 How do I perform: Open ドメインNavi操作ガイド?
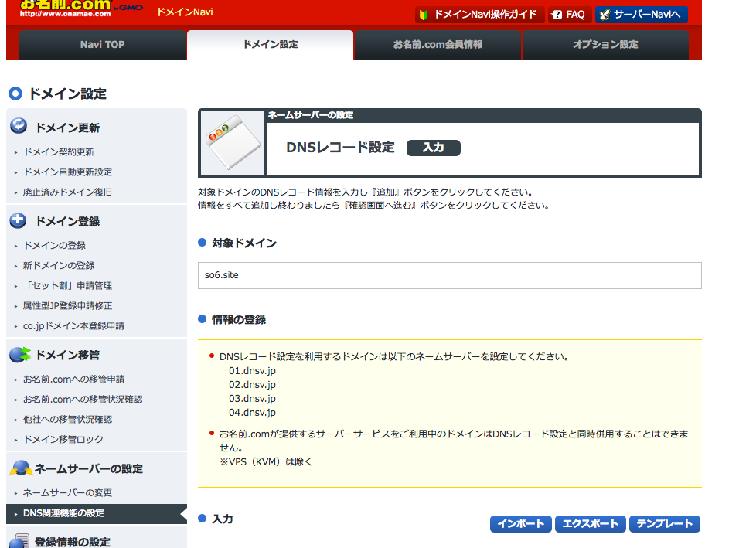click(x=480, y=15)
